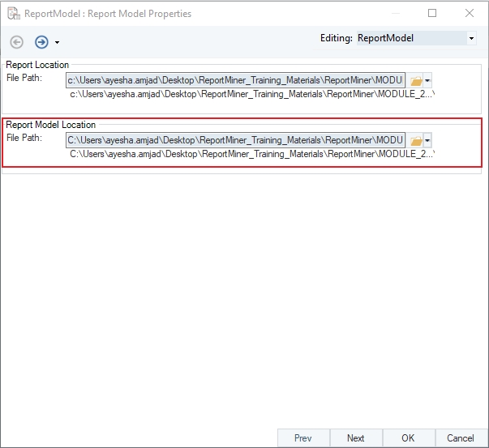Browse folder icon for Report Model Location
This screenshot has height=448, width=489.
point(416,140)
